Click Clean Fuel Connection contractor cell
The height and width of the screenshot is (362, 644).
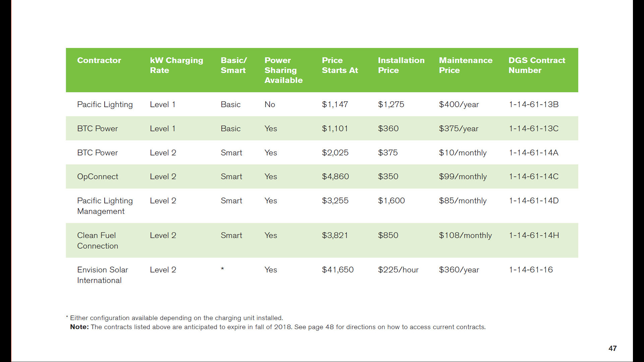click(x=98, y=240)
